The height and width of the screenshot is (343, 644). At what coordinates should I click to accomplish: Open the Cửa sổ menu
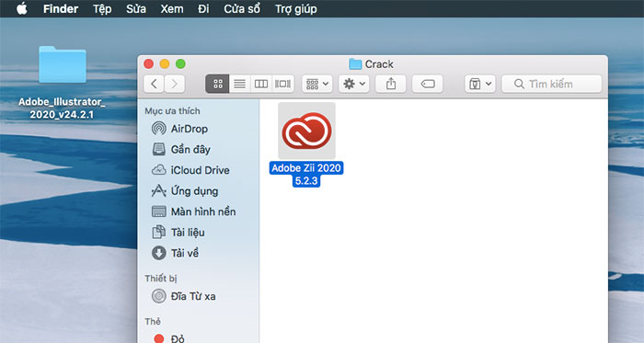[242, 8]
